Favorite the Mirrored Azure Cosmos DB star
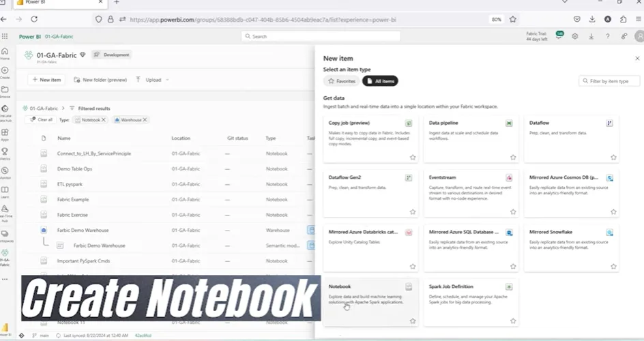The height and width of the screenshot is (341, 644). coord(613,211)
